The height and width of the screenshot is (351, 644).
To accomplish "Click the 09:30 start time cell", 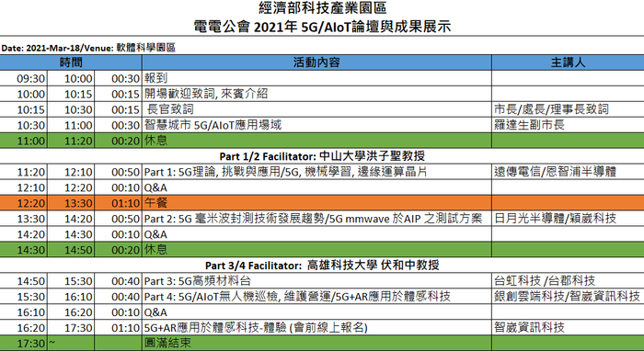I will (x=23, y=78).
